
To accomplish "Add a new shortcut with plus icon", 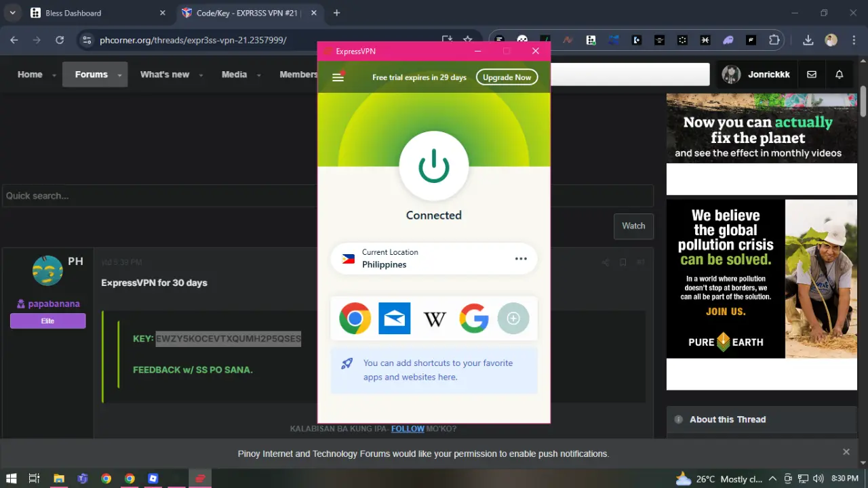I will 513,319.
